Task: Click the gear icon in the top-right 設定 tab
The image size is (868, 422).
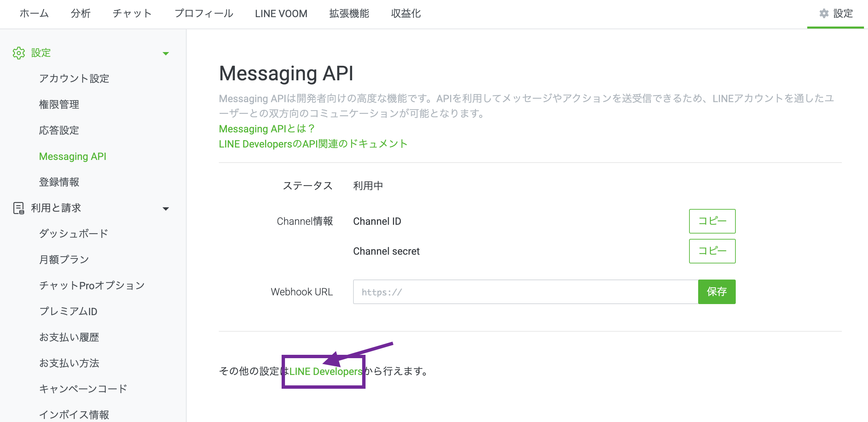Action: click(824, 13)
